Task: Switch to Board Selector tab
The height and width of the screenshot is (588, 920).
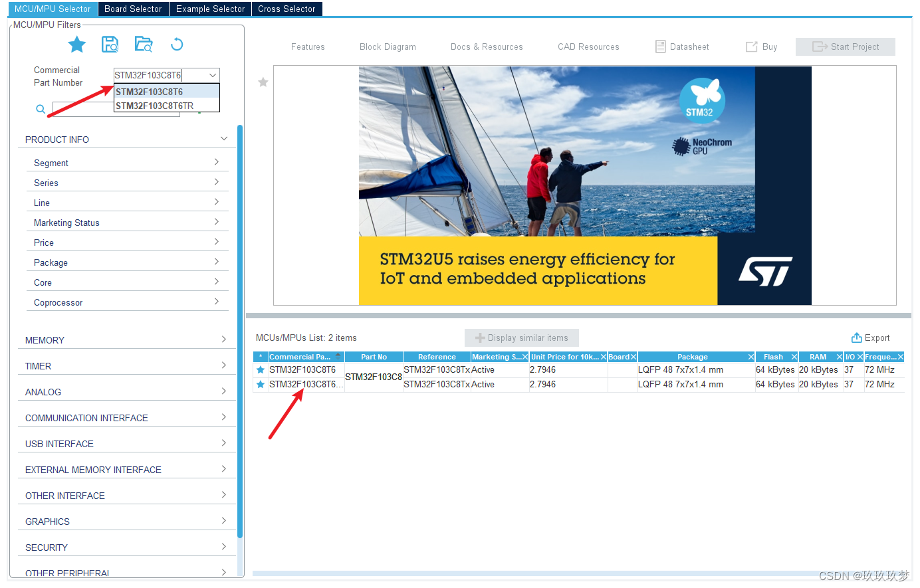Action: (x=133, y=9)
